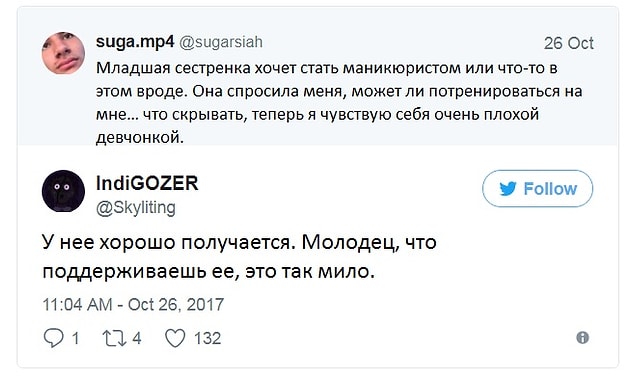View the retweet count of 4
The image size is (635, 379).
[137, 338]
